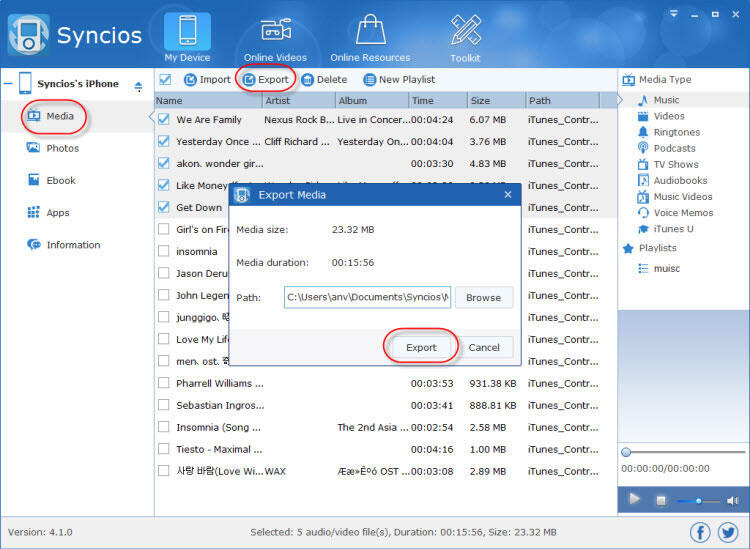Select the iTunes U media type
Screen dimensions: 750x549
665,229
